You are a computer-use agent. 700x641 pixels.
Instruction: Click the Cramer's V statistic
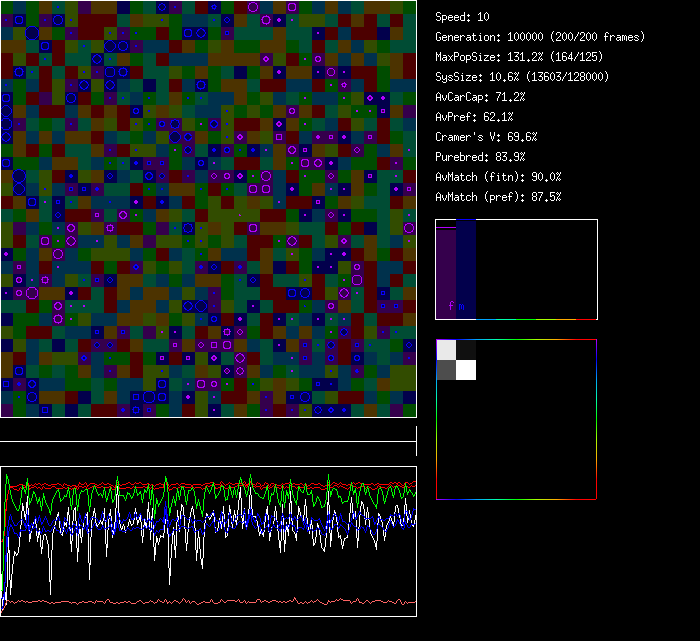486,137
